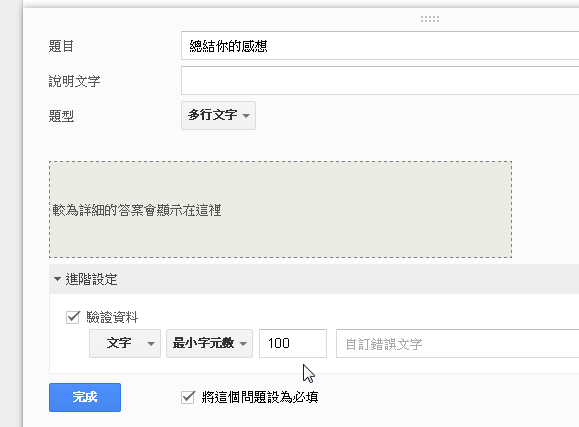Open the 多行文字 question type dropdown
This screenshot has width=579, height=427.
click(x=218, y=115)
